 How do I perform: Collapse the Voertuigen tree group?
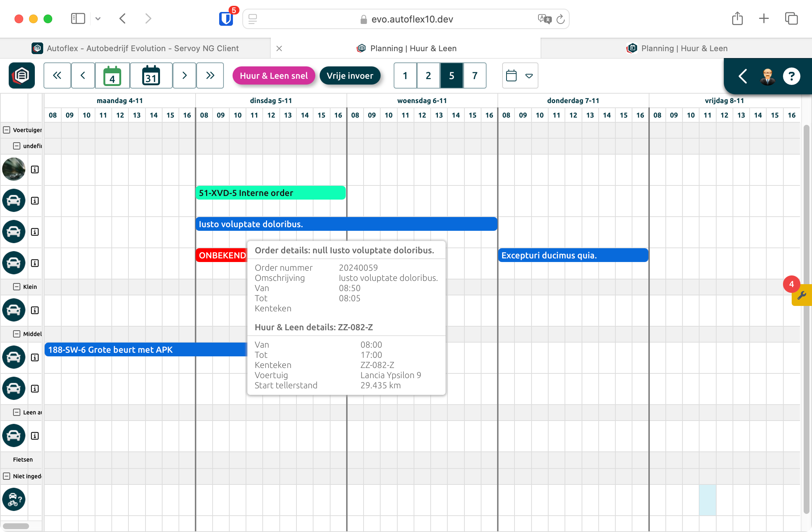click(7, 130)
